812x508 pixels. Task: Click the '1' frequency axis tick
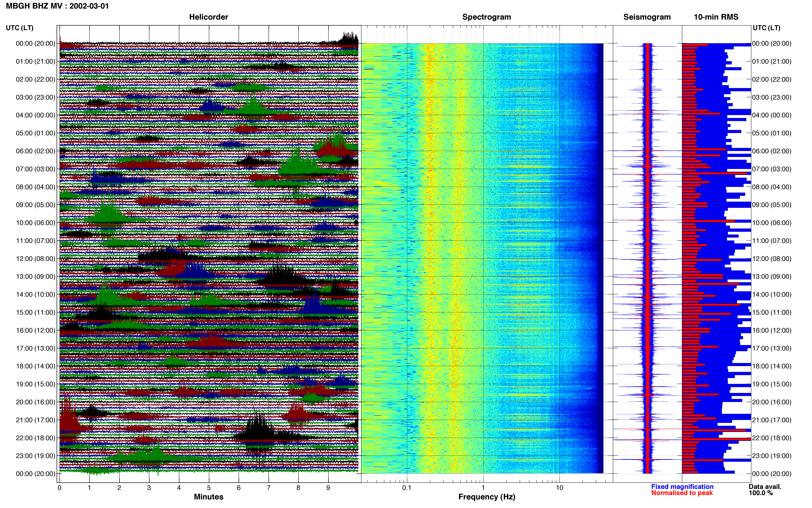coord(483,488)
